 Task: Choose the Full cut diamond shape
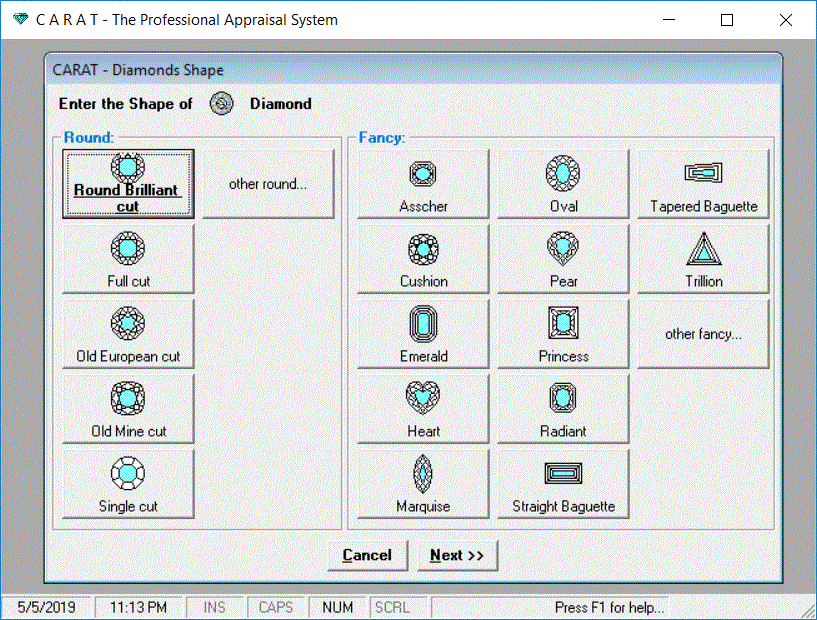click(x=128, y=259)
